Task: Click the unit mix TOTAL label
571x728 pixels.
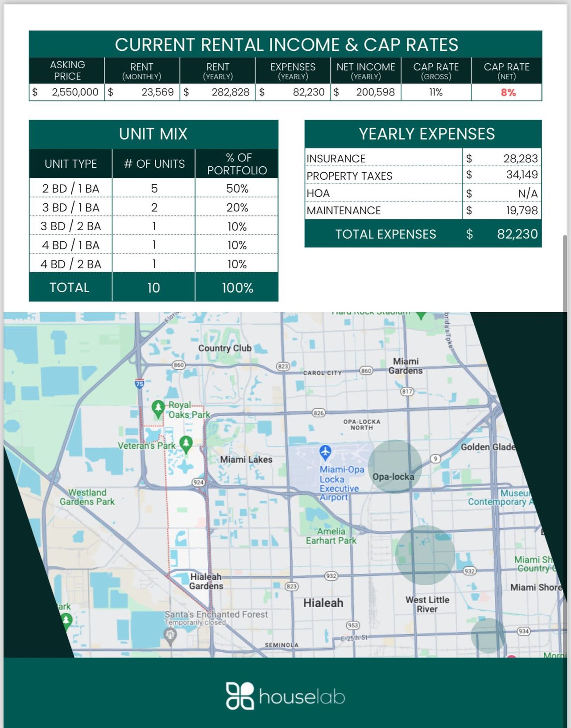Action: [70, 288]
